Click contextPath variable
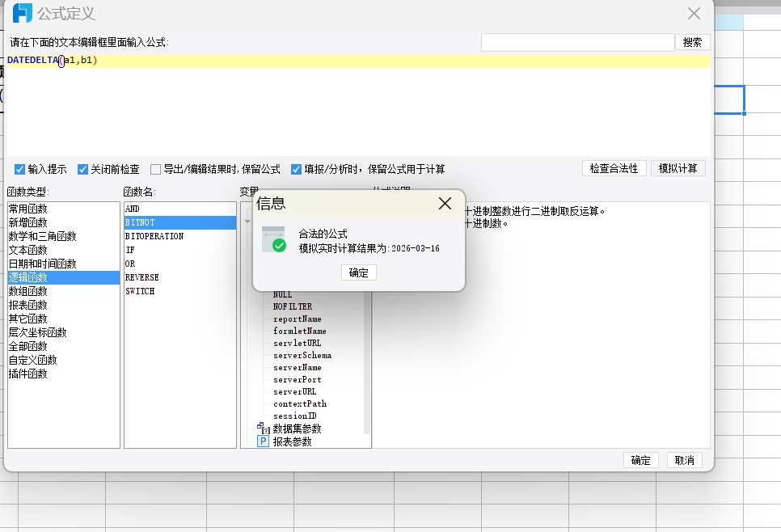 pos(300,403)
